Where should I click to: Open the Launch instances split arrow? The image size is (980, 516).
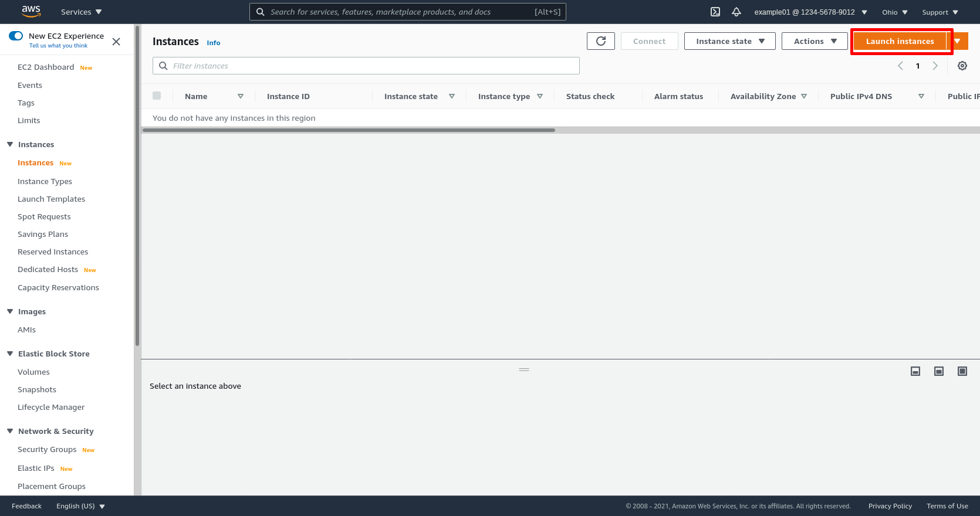(958, 41)
